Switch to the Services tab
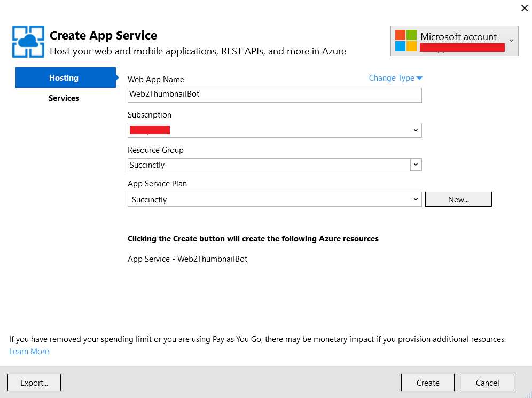 click(64, 98)
